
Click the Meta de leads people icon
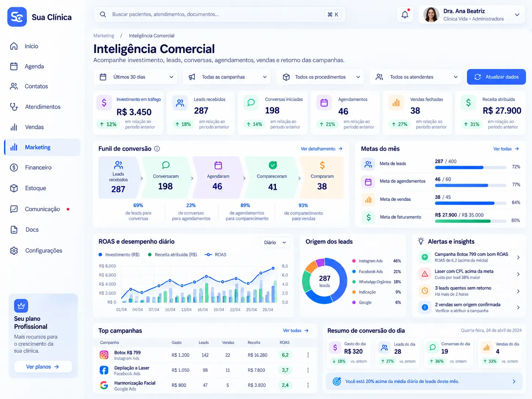[x=368, y=164]
